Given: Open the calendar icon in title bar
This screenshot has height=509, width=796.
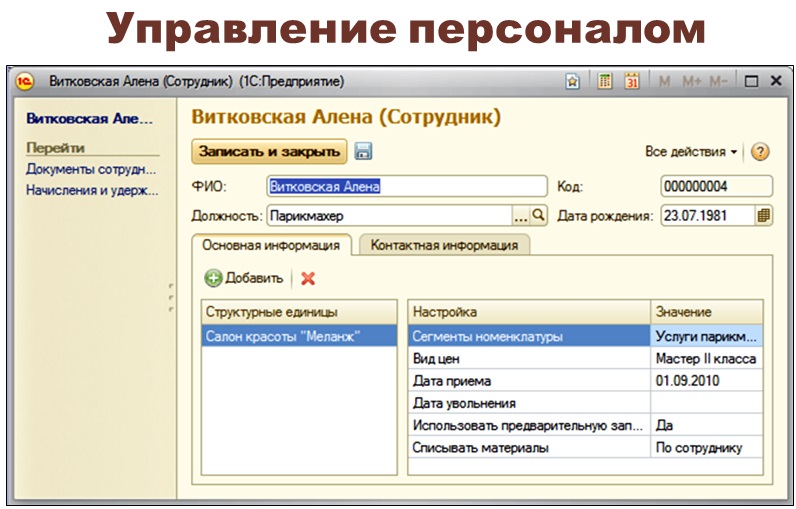Looking at the screenshot, I should coord(632,81).
